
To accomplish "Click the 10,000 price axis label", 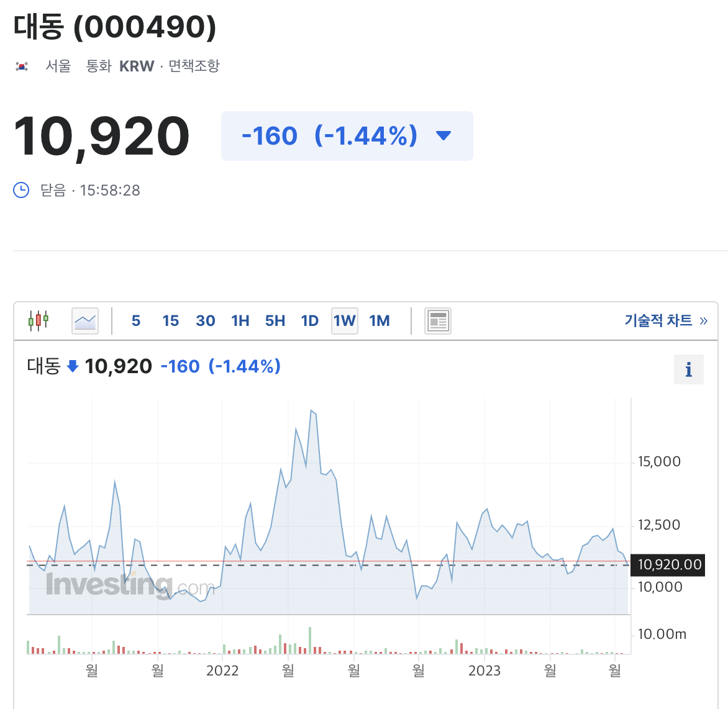I will click(660, 587).
